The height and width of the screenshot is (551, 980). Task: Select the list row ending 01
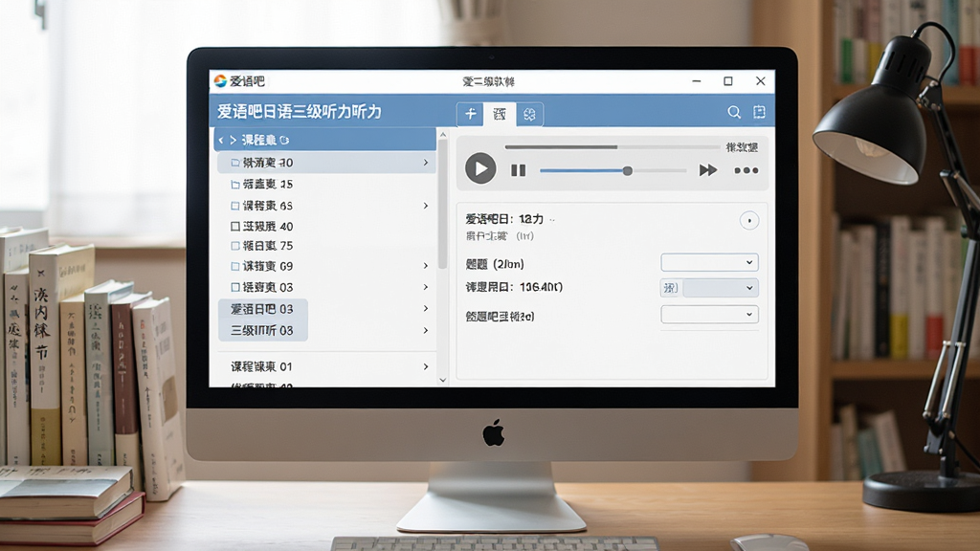(x=325, y=366)
